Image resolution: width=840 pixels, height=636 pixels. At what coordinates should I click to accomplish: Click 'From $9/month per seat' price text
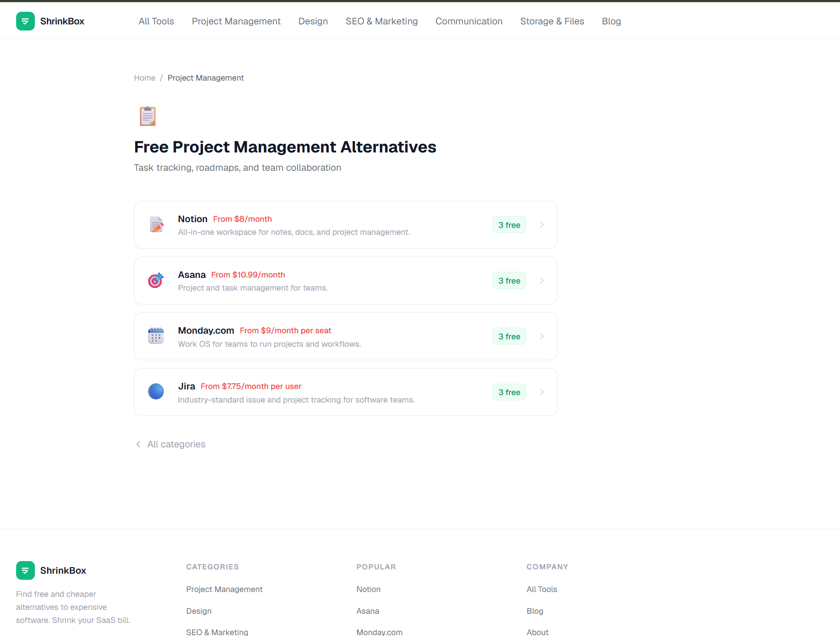(286, 331)
